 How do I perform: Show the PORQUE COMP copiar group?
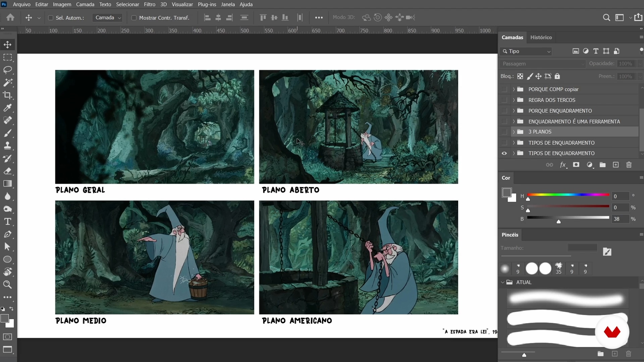click(x=504, y=89)
